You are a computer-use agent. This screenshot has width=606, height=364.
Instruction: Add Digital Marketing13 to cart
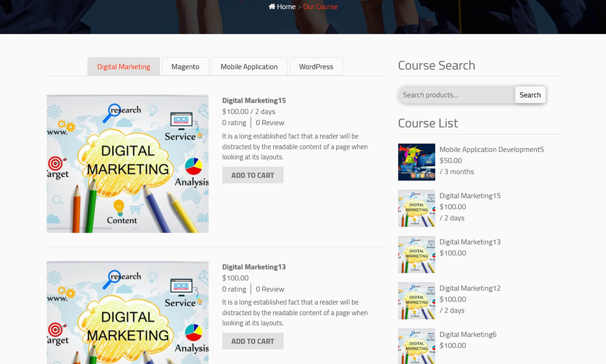(253, 341)
